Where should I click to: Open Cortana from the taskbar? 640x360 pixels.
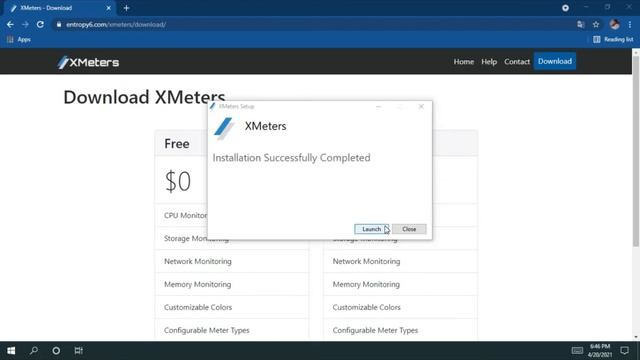(x=56, y=351)
